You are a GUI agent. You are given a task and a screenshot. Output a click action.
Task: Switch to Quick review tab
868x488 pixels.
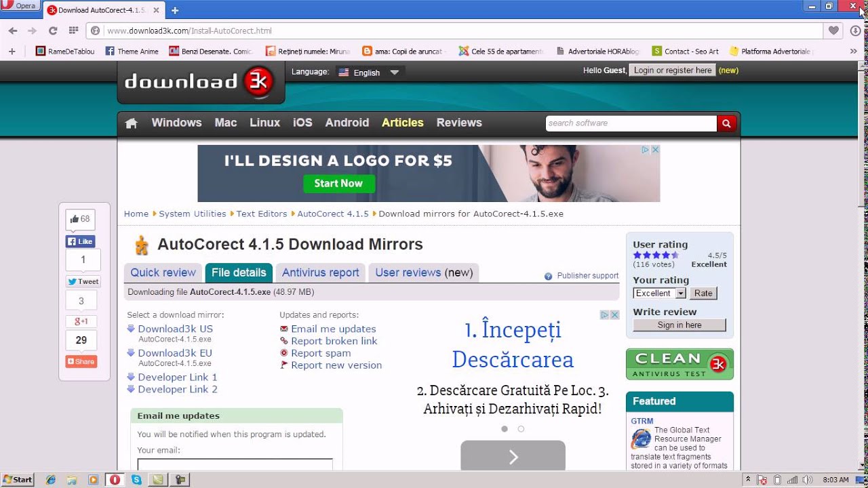[x=163, y=272]
